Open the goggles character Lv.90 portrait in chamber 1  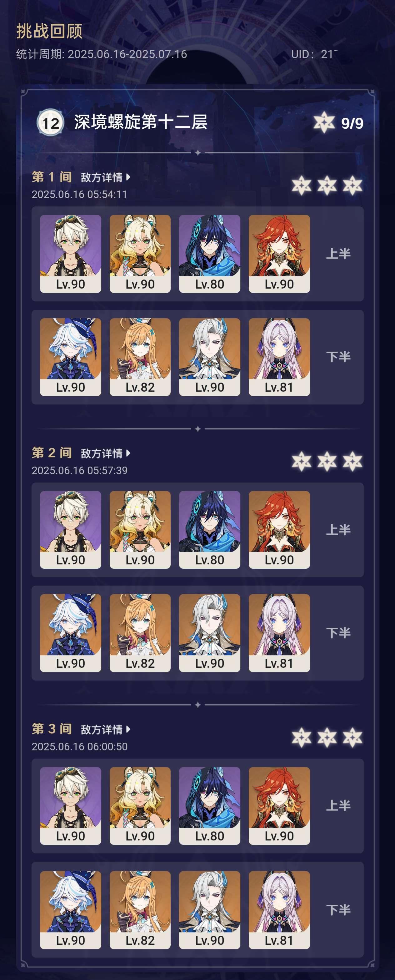point(70,254)
